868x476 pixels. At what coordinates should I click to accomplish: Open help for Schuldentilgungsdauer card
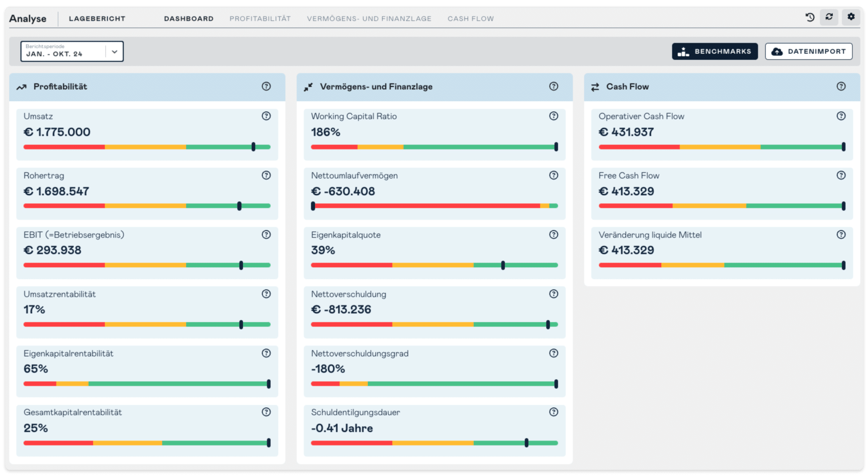pos(554,412)
